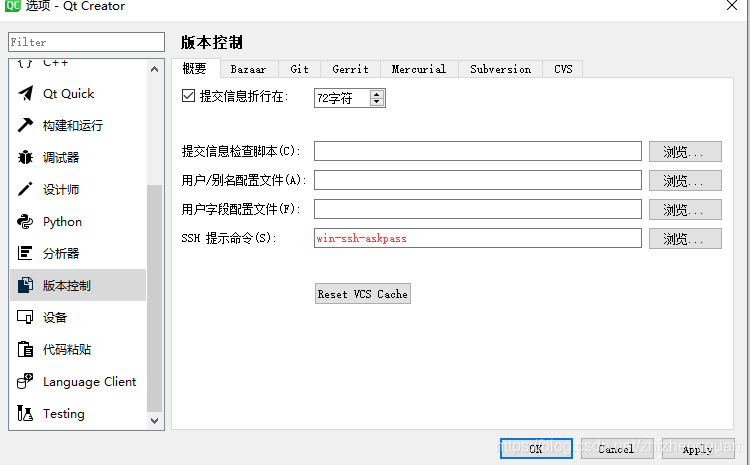Click the category list scroll-up arrow

coord(154,69)
